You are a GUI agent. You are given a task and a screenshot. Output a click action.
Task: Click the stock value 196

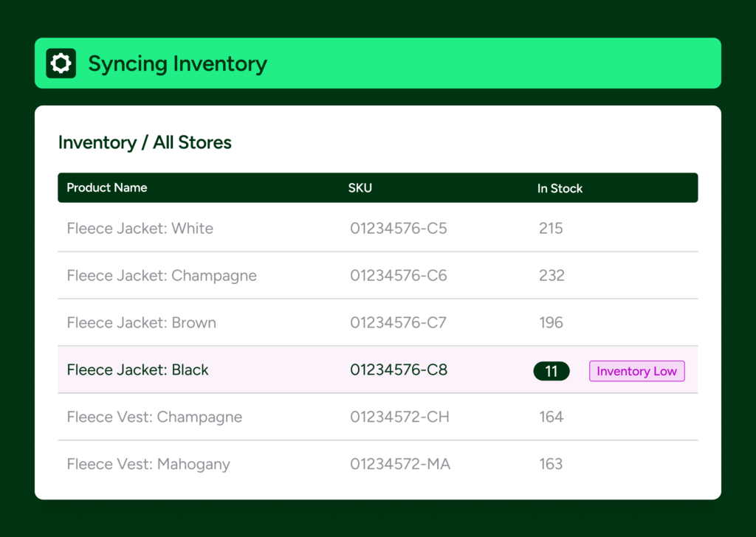point(551,323)
